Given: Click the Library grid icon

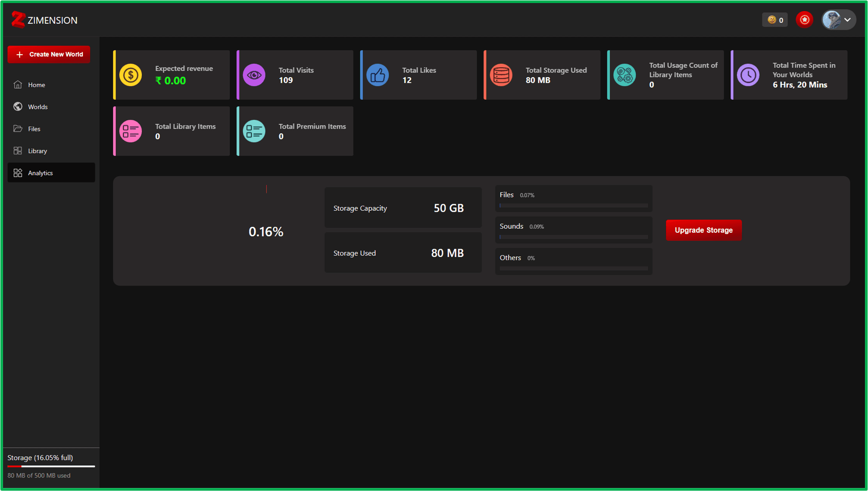Looking at the screenshot, I should coord(18,150).
